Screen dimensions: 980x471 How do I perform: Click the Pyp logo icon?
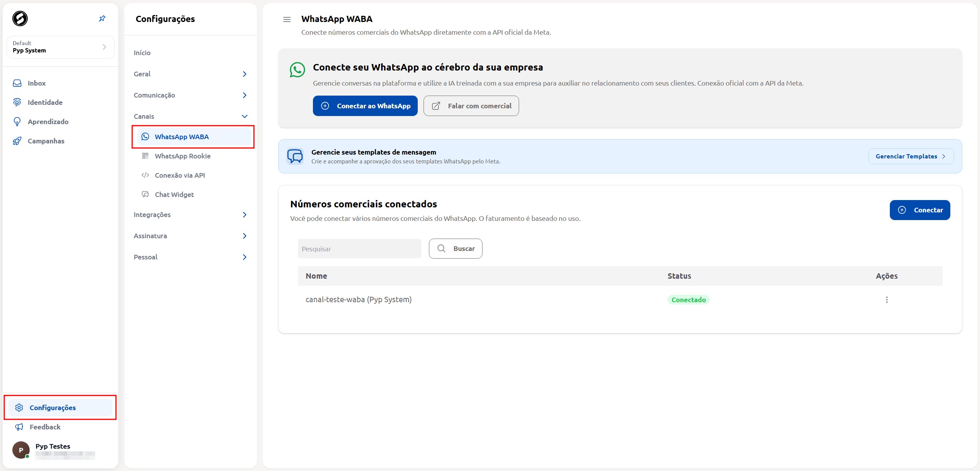pos(20,19)
